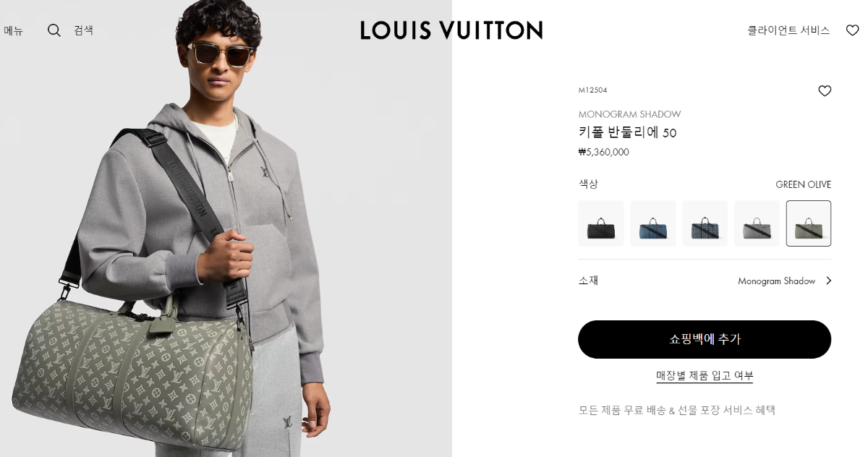The image size is (868, 457).
Task: Select the grey Keepall color swatch
Action: pyautogui.click(x=757, y=223)
